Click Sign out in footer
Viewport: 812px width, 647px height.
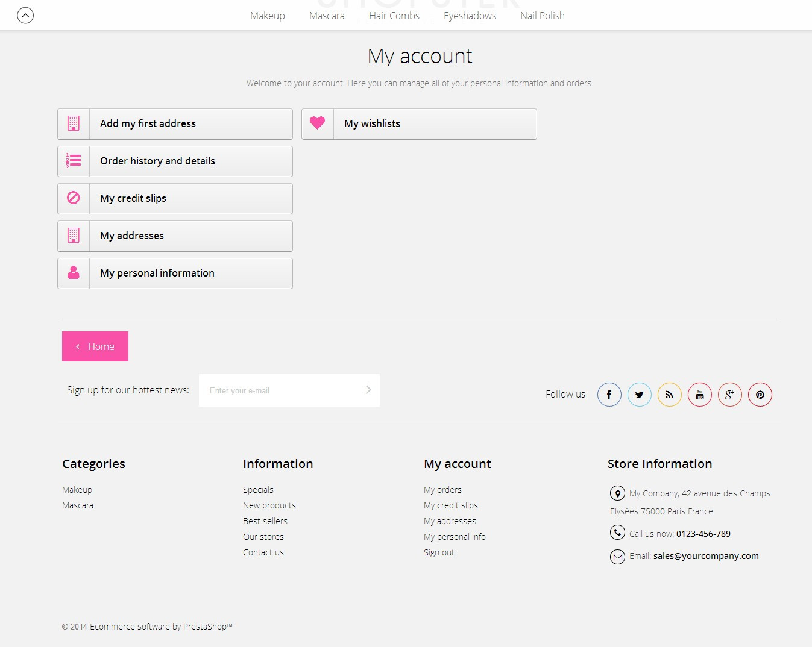(x=439, y=552)
